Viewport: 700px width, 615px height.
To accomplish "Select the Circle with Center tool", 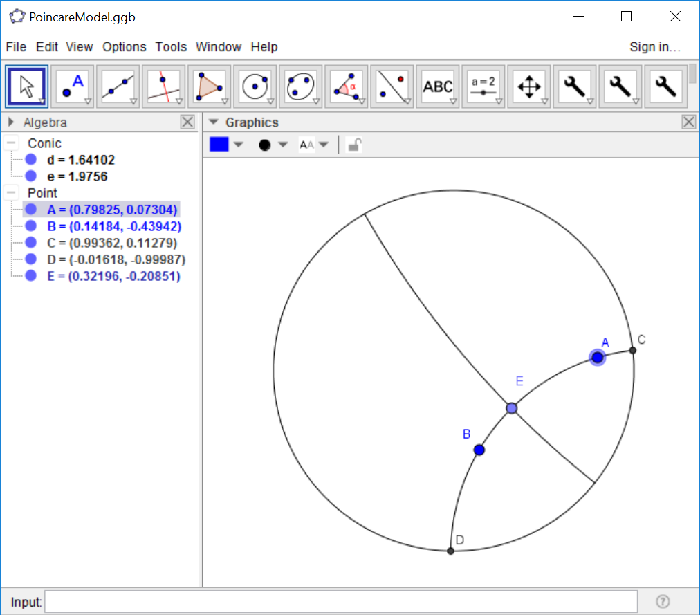I will tap(255, 86).
